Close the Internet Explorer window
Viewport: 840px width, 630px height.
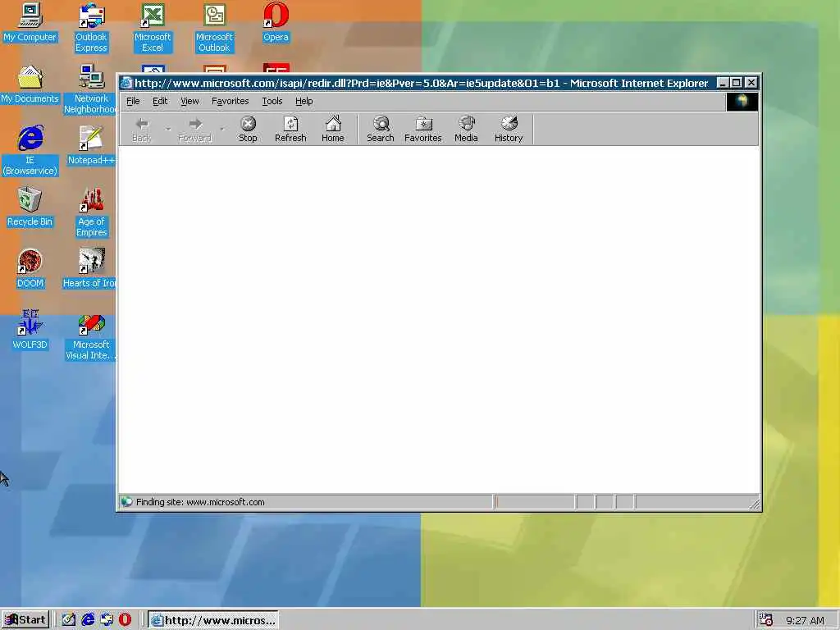click(751, 83)
